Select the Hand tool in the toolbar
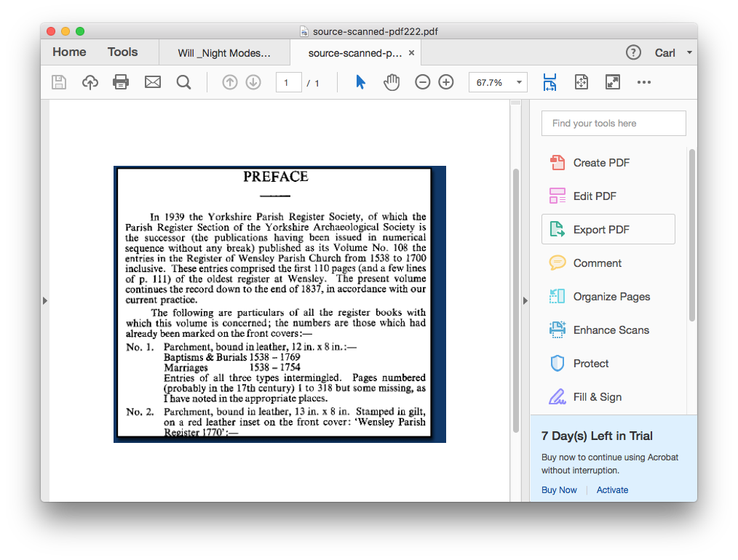 [392, 81]
